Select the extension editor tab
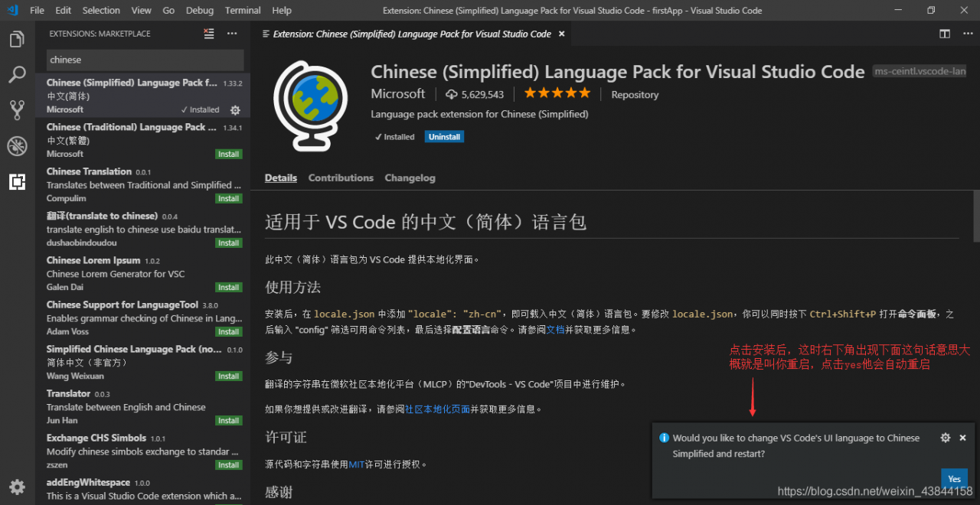980x505 pixels. pos(410,34)
